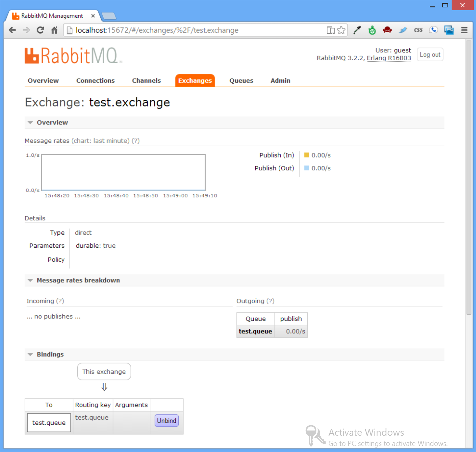The width and height of the screenshot is (476, 452).
Task: Collapse the Overview section
Action: coord(30,123)
